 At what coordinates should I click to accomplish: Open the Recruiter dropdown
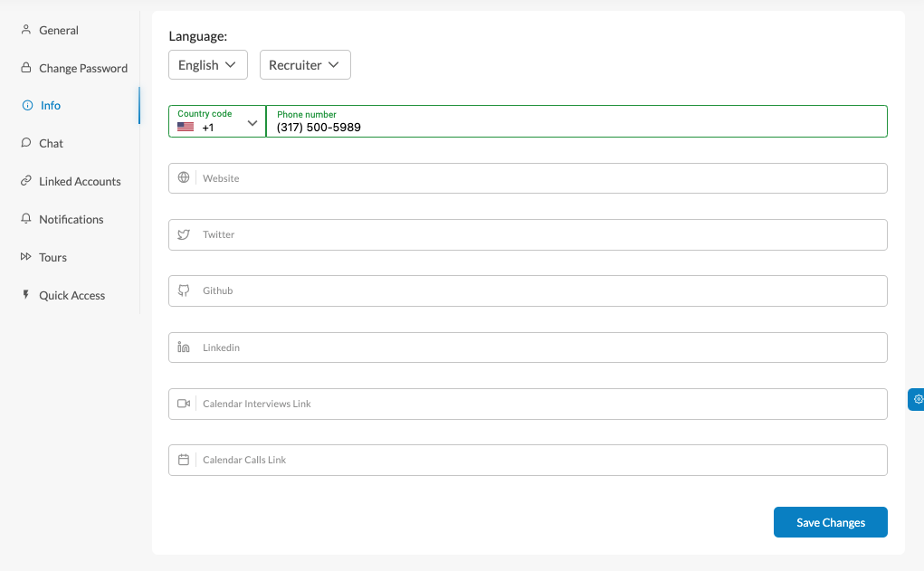coord(305,65)
